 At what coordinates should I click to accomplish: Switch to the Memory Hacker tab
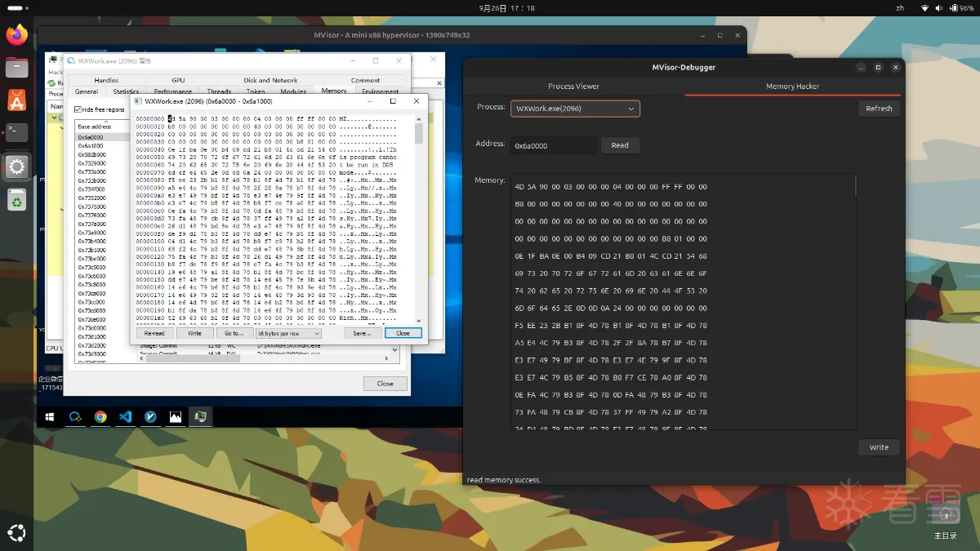(792, 86)
